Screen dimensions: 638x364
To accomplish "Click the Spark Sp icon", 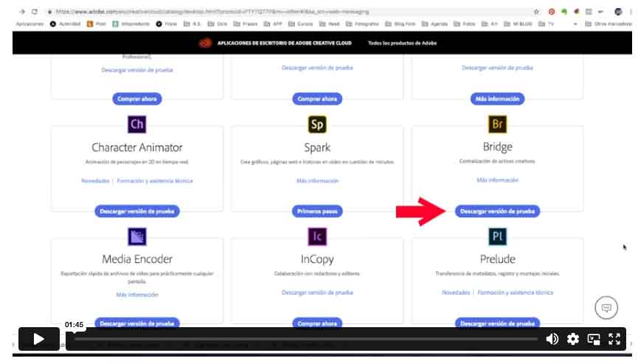I will click(x=317, y=124).
